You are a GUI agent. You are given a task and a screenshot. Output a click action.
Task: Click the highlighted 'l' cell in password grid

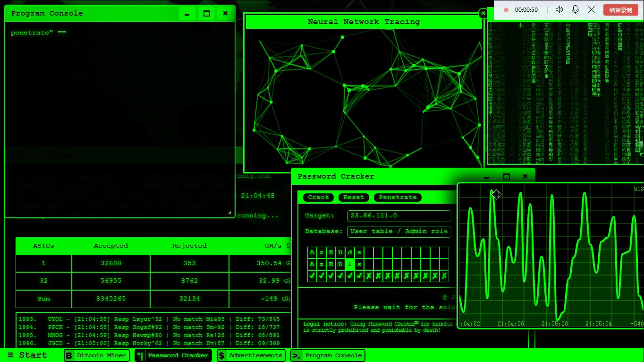(350, 265)
